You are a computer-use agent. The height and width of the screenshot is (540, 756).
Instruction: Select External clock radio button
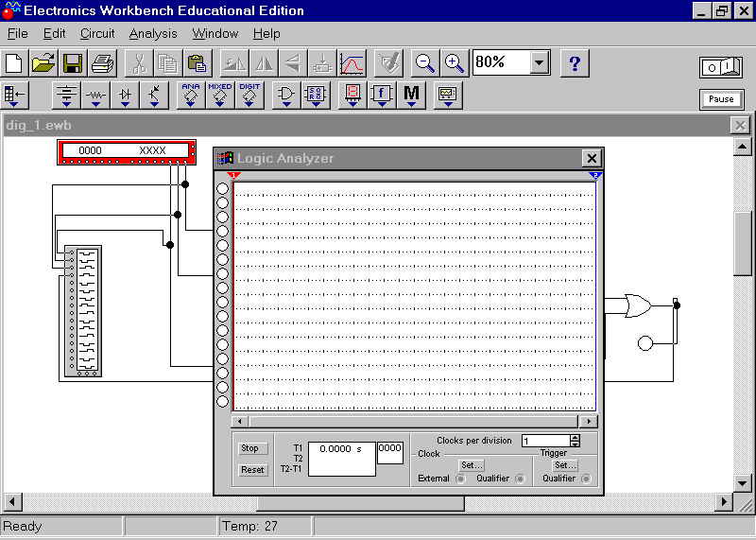[460, 479]
